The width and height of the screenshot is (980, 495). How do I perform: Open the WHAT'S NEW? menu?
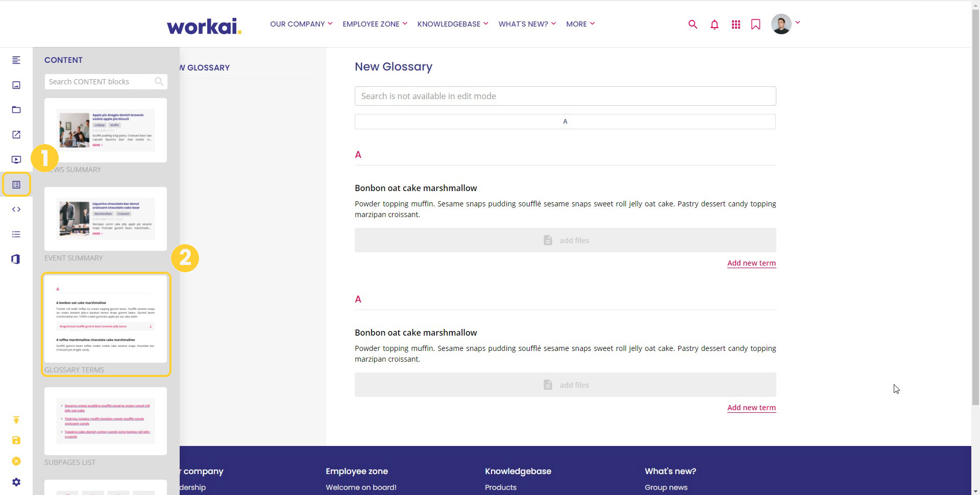(527, 24)
